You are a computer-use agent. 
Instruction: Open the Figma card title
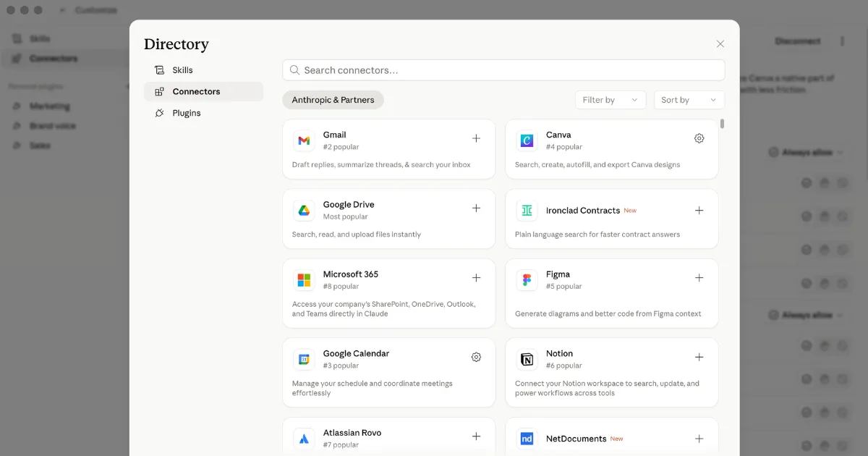[558, 274]
